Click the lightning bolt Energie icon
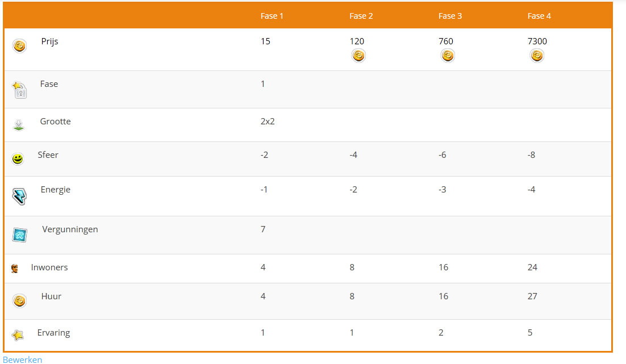626x364 pixels. (x=19, y=196)
